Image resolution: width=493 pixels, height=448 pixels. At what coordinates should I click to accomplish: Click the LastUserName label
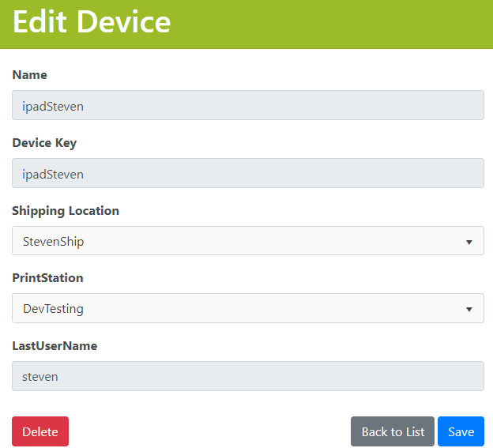55,346
